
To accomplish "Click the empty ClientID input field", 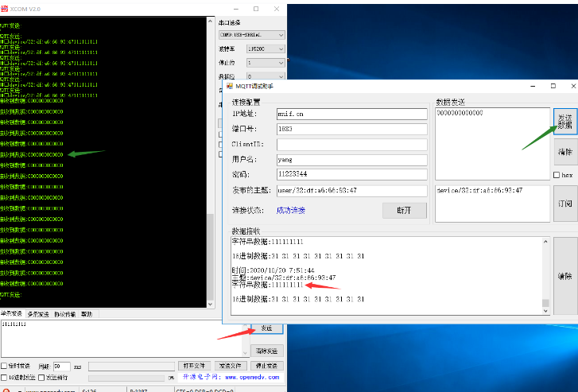I will tap(351, 144).
